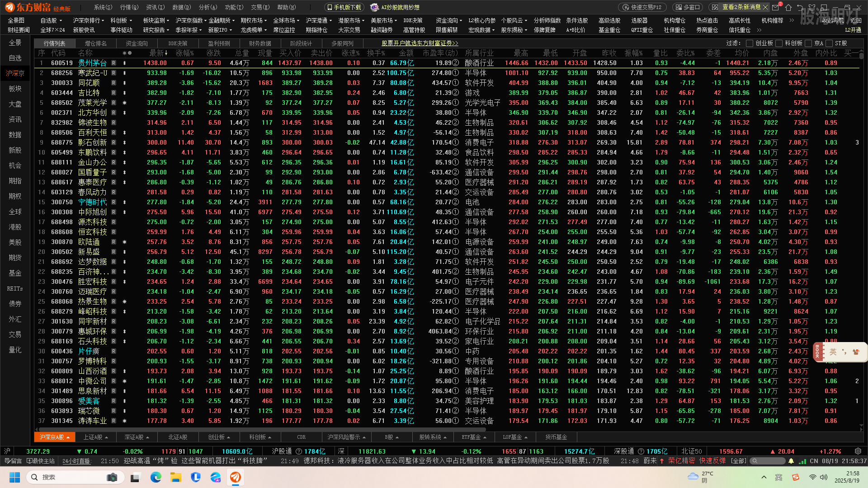Expand the 龙虎榜单 dropdown
The image size is (868, 488).
pos(265,30)
